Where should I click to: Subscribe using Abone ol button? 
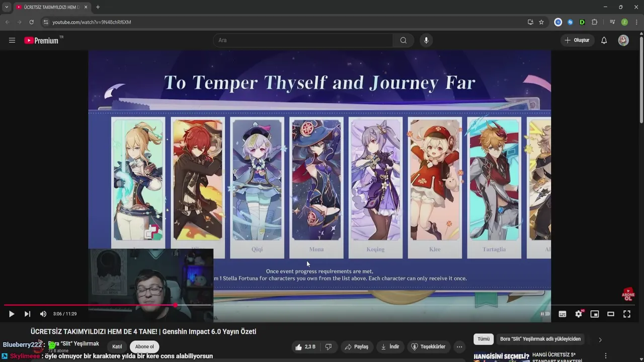tap(144, 346)
